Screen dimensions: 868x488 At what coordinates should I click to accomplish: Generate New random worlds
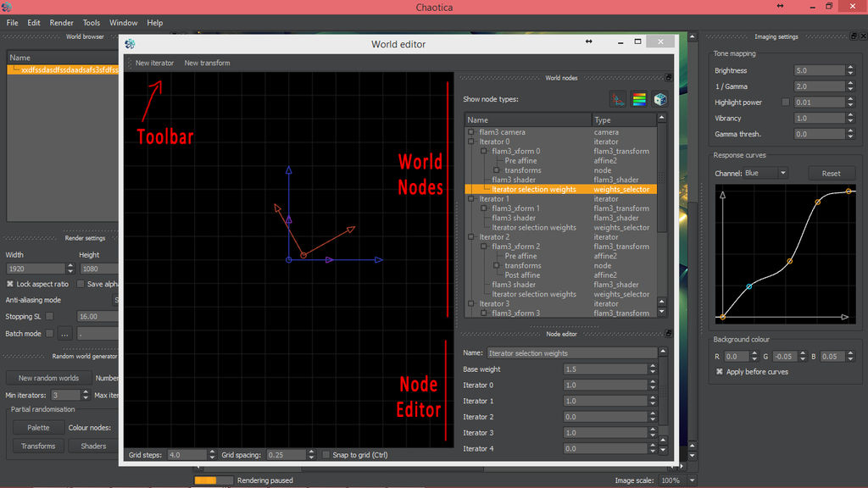[x=48, y=378]
